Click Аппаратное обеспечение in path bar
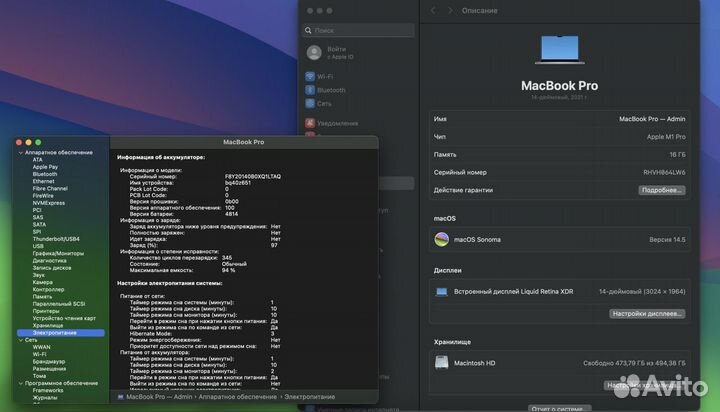 237,397
